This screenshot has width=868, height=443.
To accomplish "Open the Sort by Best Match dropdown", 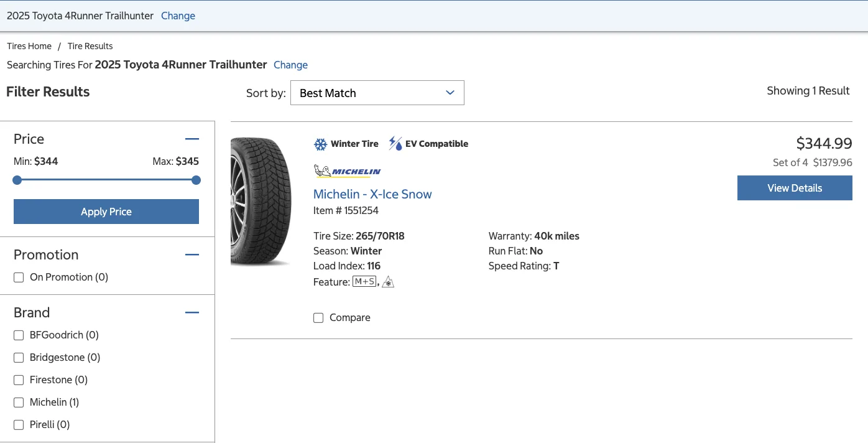I will click(377, 92).
